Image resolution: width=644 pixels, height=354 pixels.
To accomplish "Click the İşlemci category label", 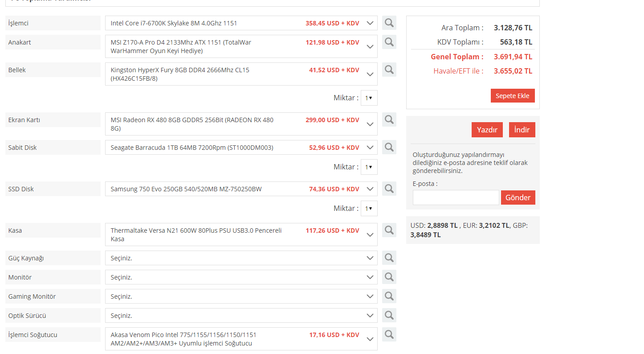I will pos(53,23).
